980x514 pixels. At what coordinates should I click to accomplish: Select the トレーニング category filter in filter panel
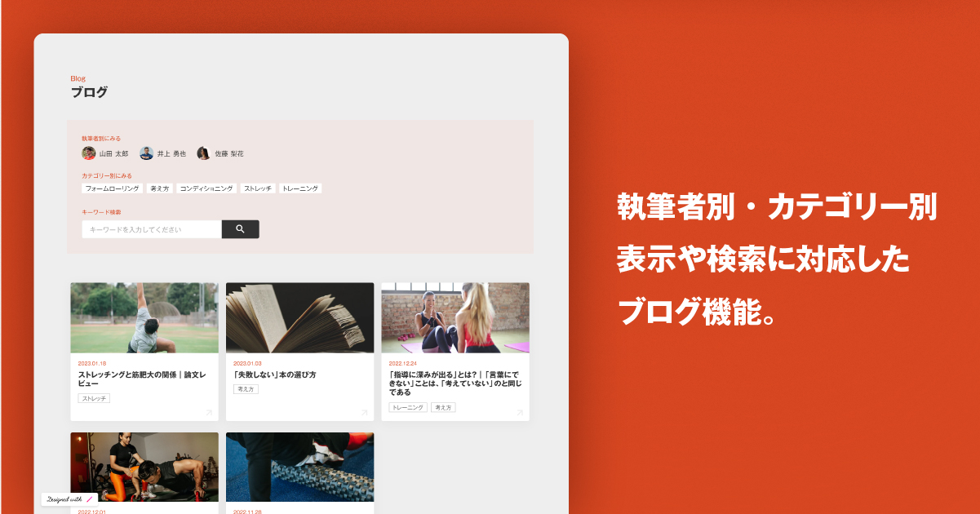(x=300, y=188)
